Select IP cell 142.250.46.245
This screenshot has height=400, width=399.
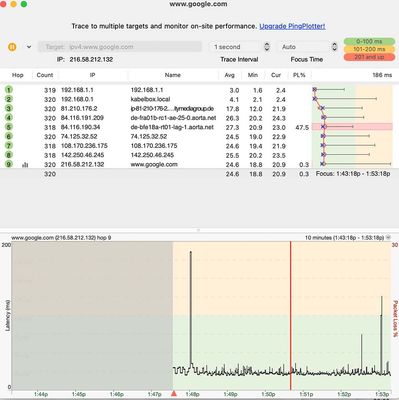coord(82,155)
